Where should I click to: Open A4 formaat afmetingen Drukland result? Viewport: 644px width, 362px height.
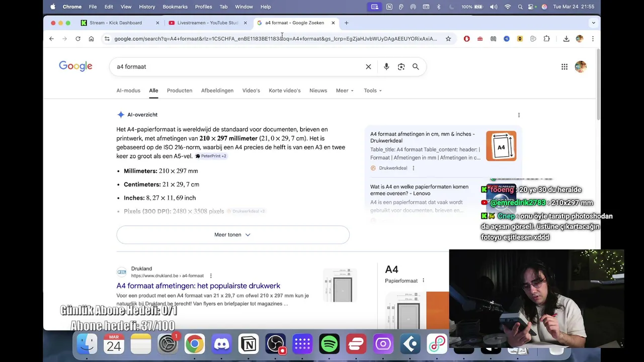coord(198,286)
